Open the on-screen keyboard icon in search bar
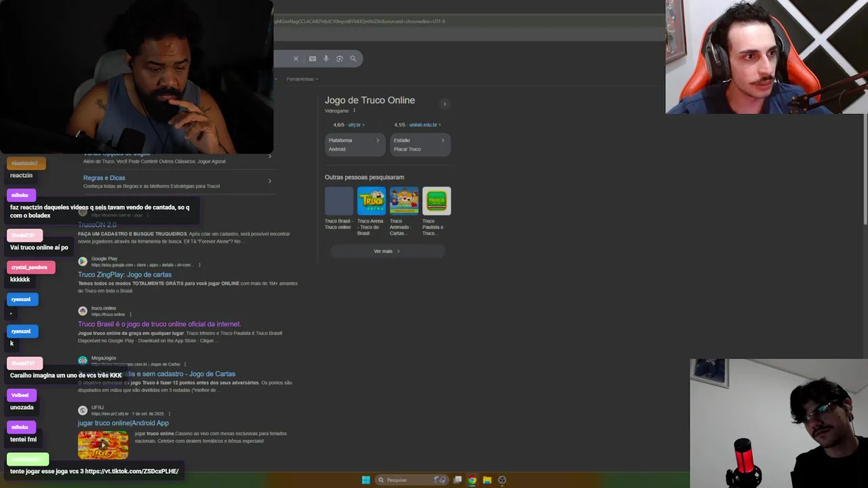This screenshot has height=488, width=868. [x=313, y=58]
